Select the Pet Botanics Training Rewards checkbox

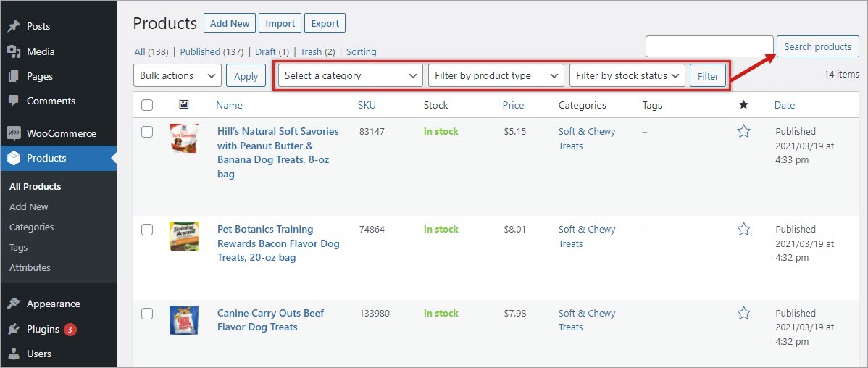pyautogui.click(x=147, y=230)
